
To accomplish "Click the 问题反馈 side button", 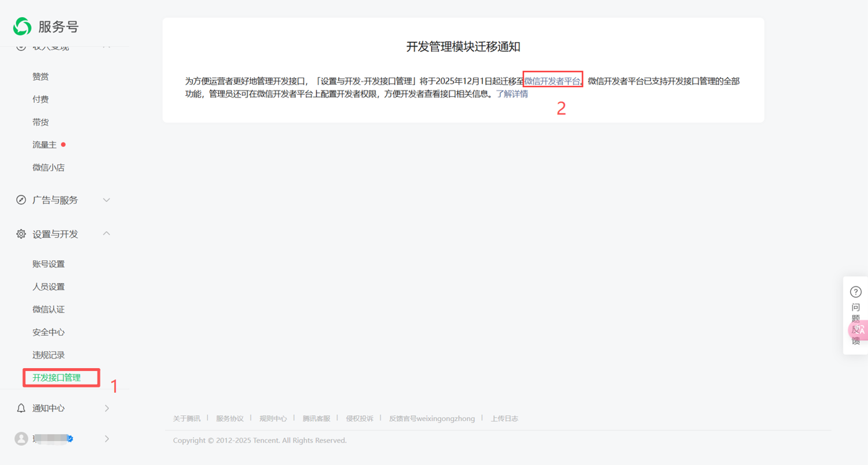I will click(856, 316).
